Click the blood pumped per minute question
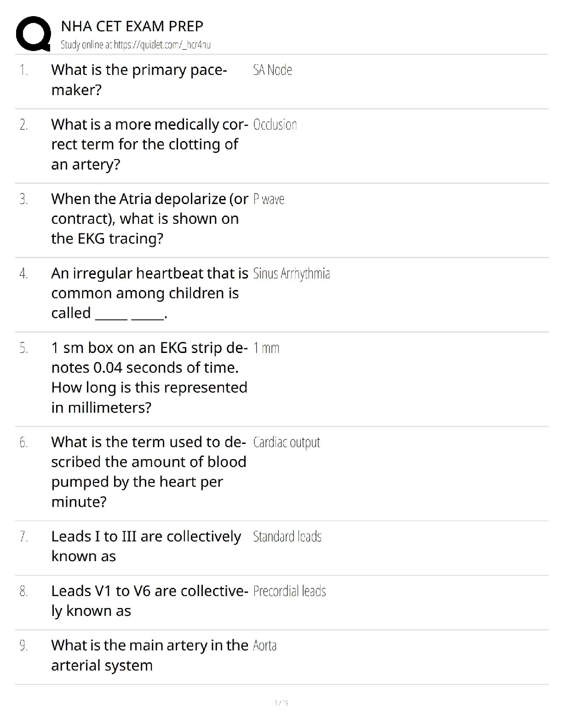563x728 pixels. [149, 472]
